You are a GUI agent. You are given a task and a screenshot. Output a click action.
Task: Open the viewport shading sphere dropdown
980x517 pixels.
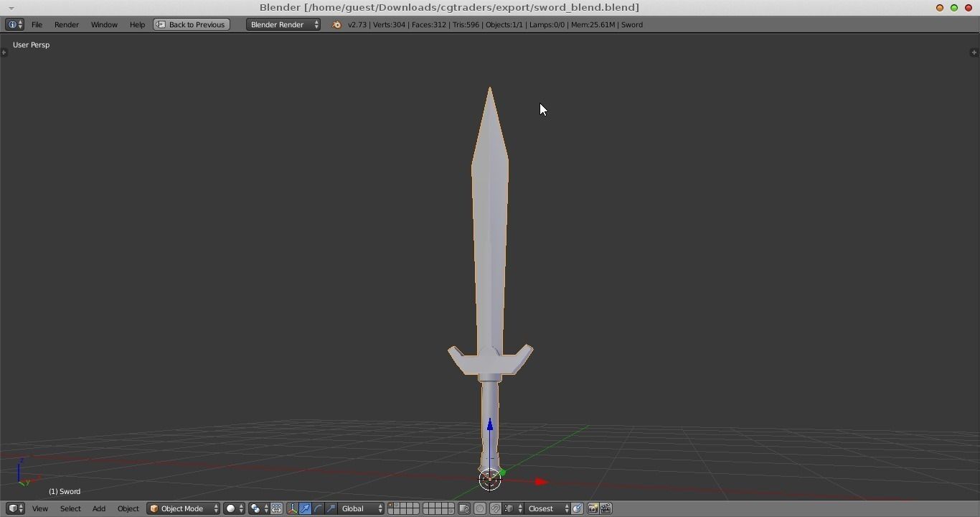(235, 508)
